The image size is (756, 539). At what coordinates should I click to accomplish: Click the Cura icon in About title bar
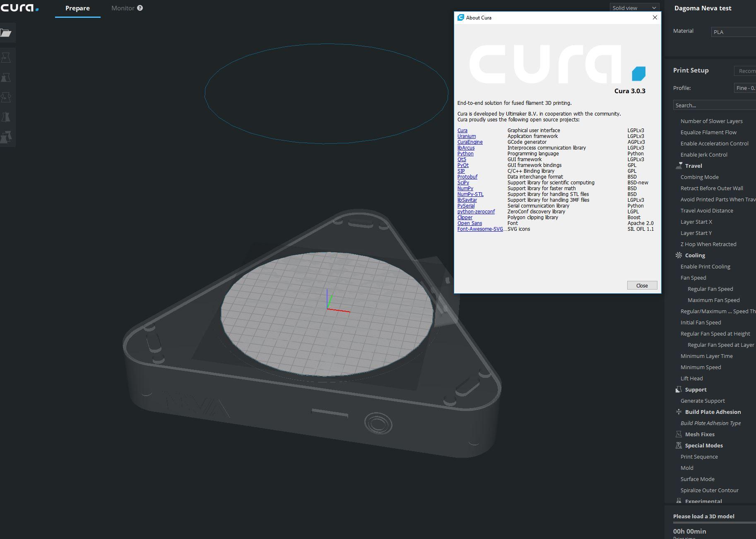pos(460,17)
